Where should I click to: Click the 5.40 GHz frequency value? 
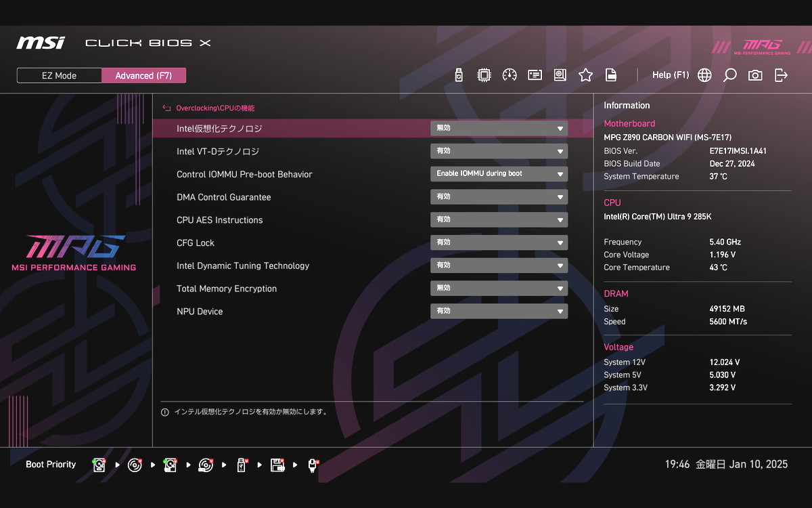tap(725, 242)
